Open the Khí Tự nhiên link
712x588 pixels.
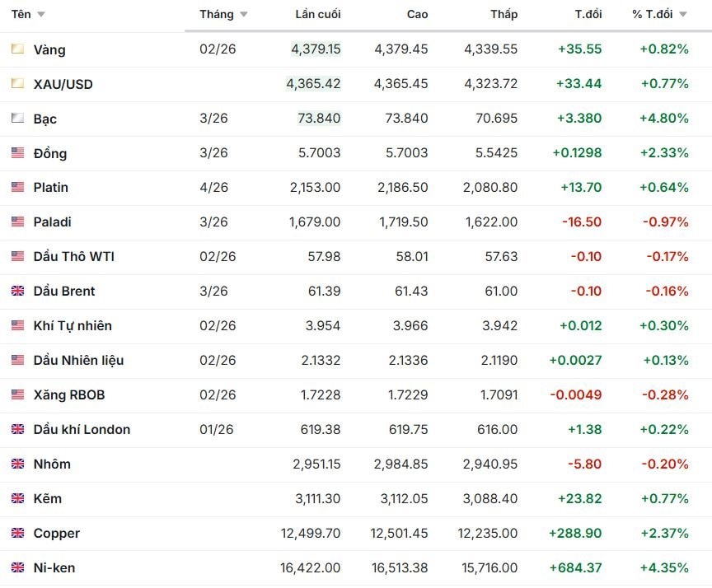[73, 326]
